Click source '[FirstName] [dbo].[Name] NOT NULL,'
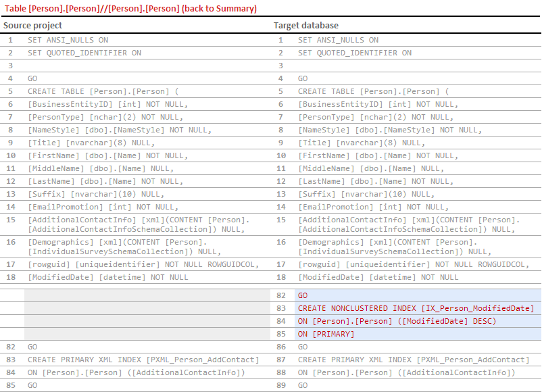 108,155
